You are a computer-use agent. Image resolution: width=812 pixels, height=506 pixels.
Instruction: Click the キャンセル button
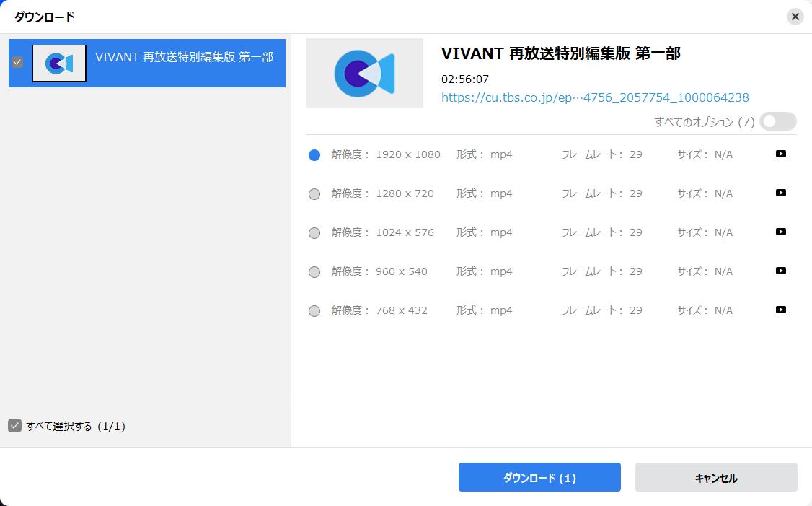[716, 477]
